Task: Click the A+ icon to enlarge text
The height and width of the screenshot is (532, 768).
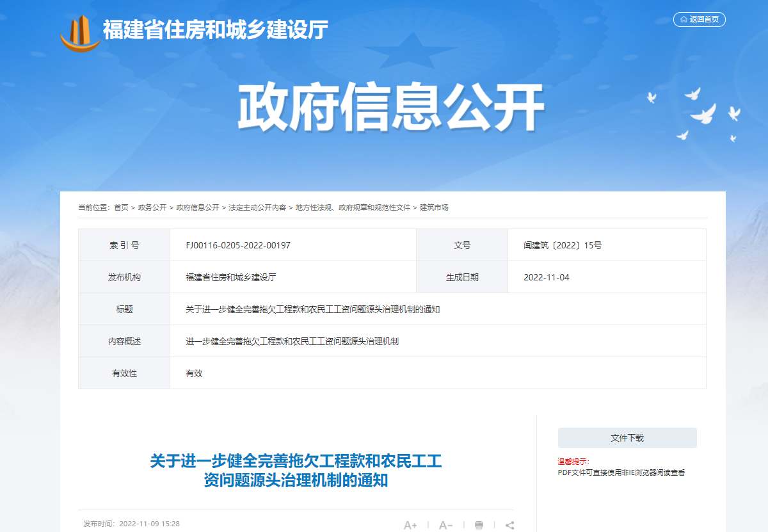Action: [411, 524]
